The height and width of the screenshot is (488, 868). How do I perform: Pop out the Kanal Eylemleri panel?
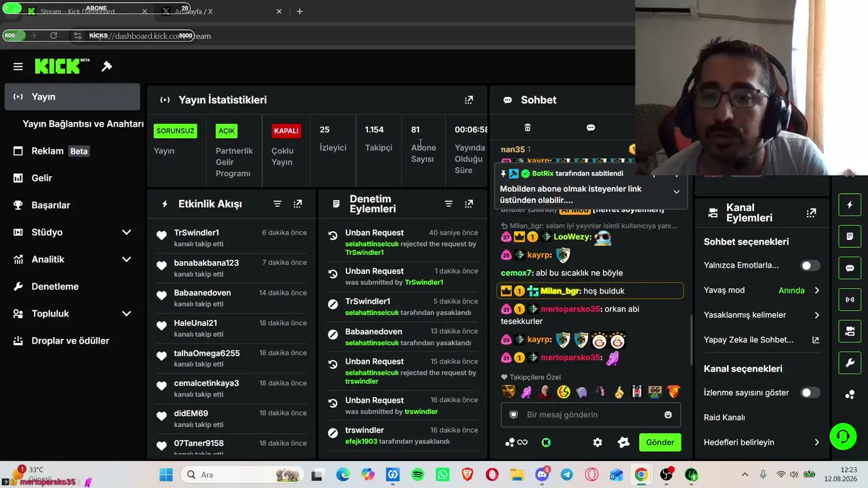811,213
